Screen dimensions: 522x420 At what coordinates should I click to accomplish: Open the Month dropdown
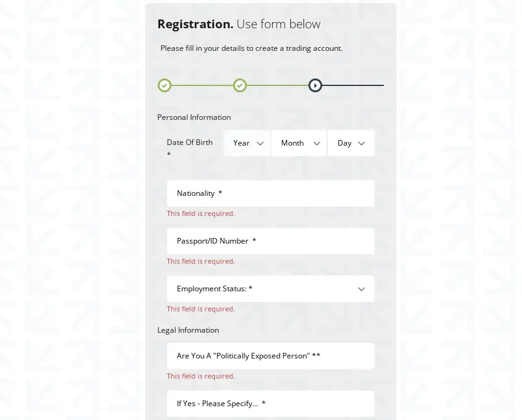(x=299, y=143)
